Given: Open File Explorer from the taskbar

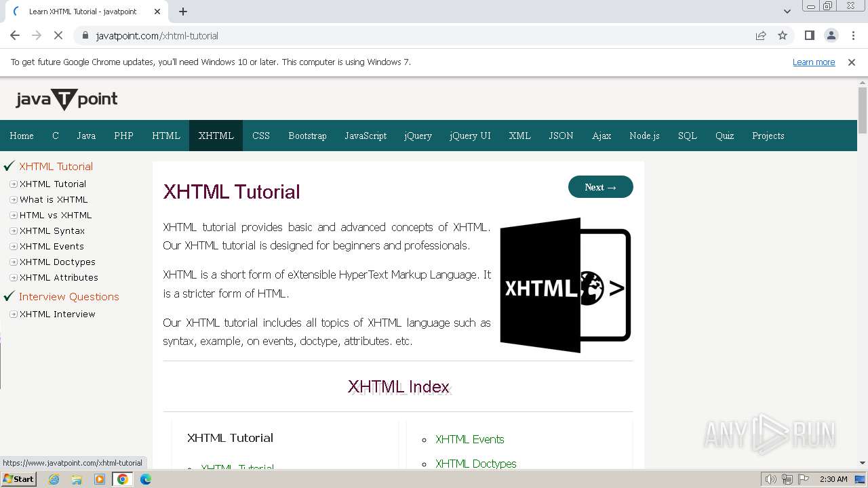Looking at the screenshot, I should 77,479.
